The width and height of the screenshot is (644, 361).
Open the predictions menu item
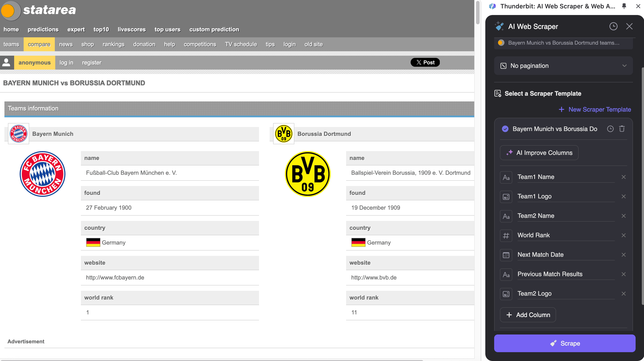43,30
